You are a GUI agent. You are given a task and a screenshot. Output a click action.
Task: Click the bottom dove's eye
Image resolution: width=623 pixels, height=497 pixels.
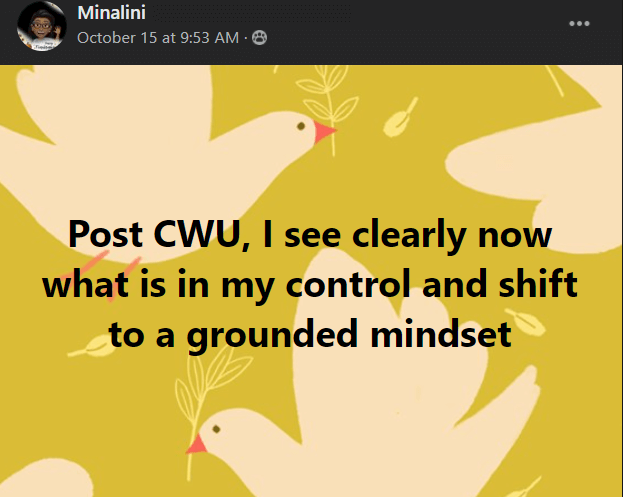point(216,429)
